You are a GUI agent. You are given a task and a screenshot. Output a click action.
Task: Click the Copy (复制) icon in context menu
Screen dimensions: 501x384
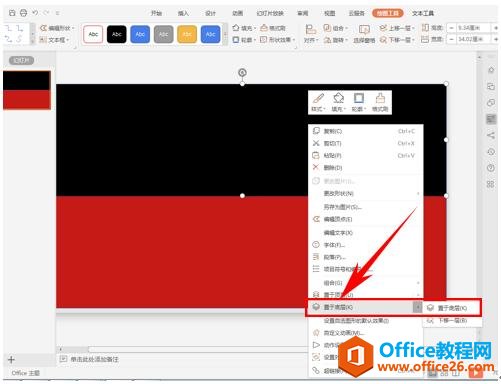[316, 131]
